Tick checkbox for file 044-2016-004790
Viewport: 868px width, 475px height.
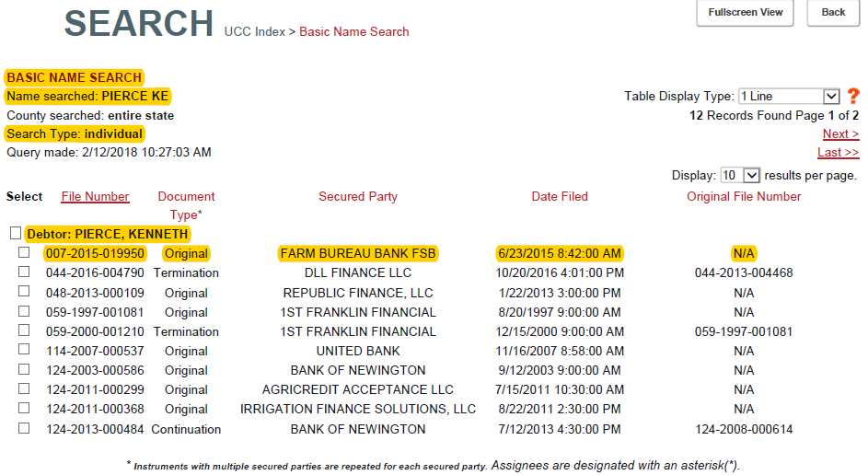(x=24, y=272)
